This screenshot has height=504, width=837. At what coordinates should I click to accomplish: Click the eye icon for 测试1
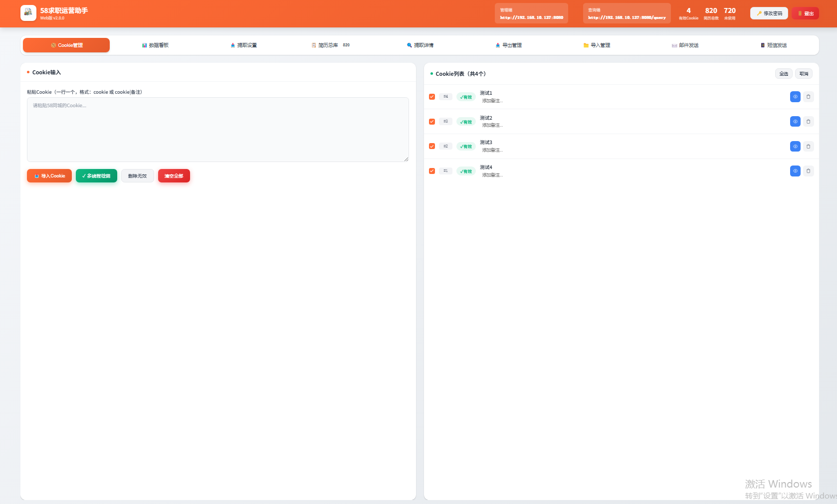[x=795, y=97]
